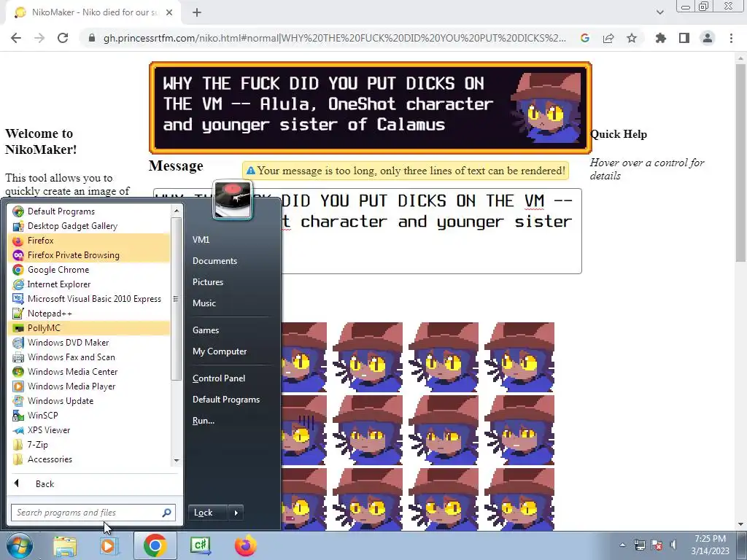Image resolution: width=747 pixels, height=560 pixels.
Task: Launch Windows Media Center
Action: click(x=88, y=372)
